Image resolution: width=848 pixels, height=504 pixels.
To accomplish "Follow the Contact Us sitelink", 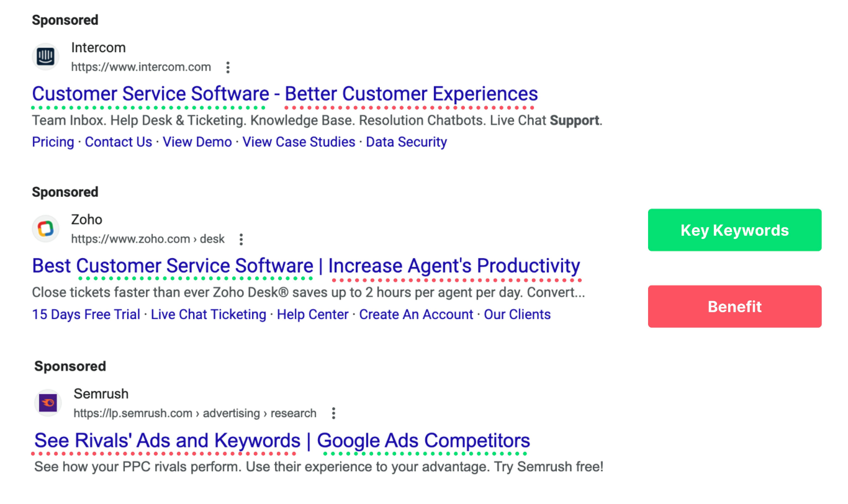I will pos(119,142).
